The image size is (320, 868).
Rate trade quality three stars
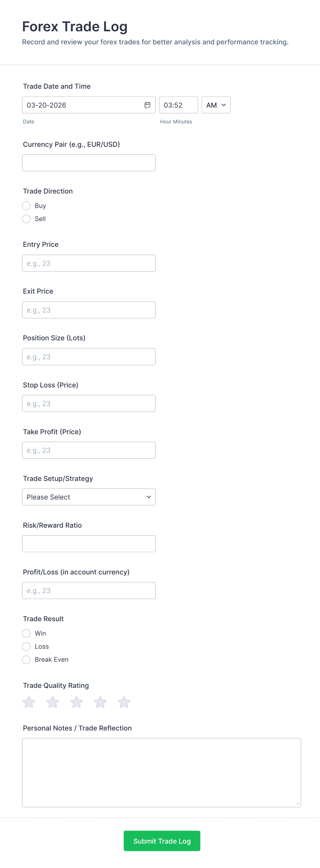pos(76,702)
